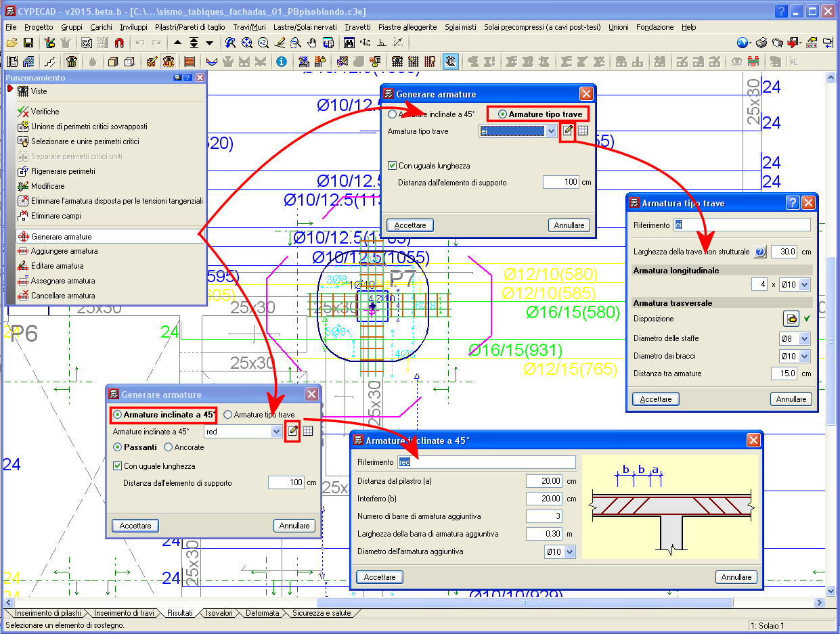Click the help button in Armatura tipo trave titlebar
The image size is (840, 634).
coord(793,203)
